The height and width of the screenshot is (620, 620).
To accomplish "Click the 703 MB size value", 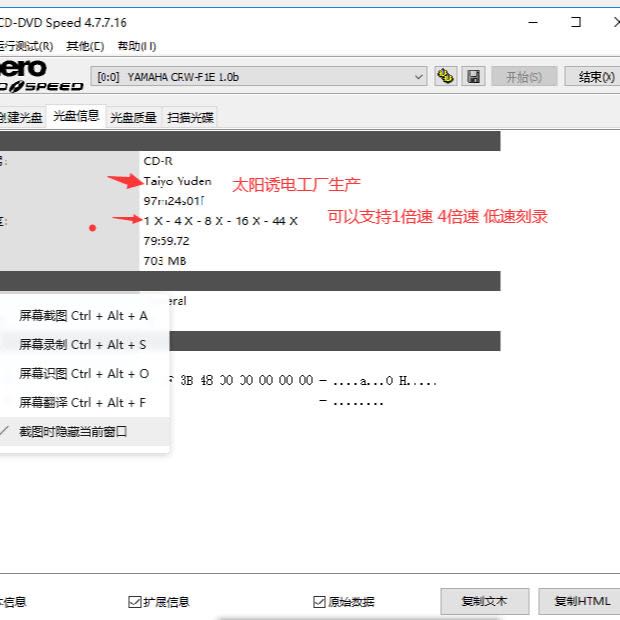I will click(x=165, y=261).
